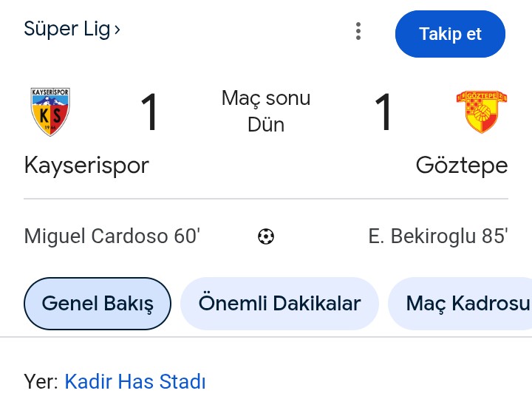Select the Genel Bakış tab
Viewport: 532px width, 399px height.
[98, 303]
